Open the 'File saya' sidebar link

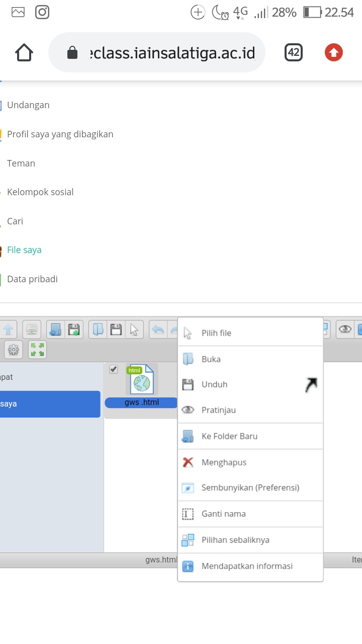pyautogui.click(x=24, y=250)
